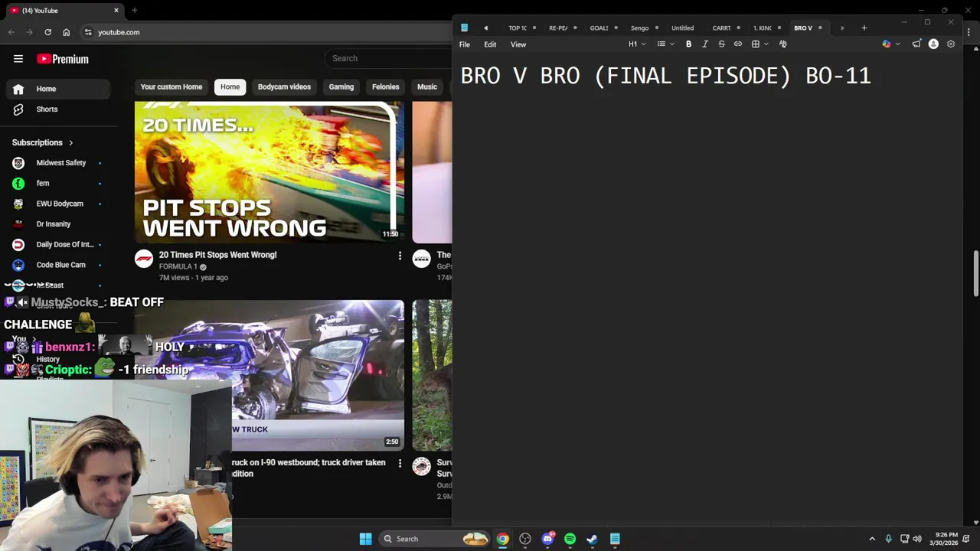Insert a link in Notepad
The image size is (980, 551).
738,44
